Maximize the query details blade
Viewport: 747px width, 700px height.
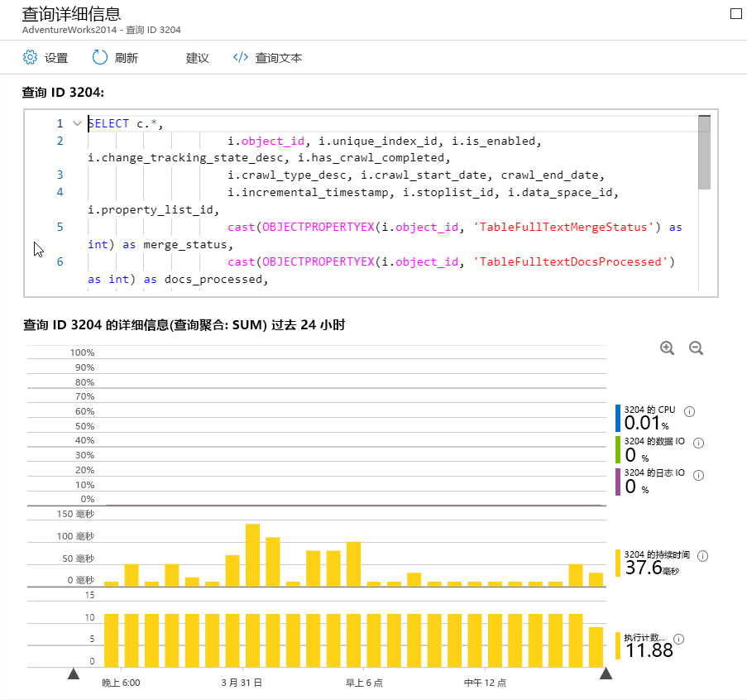(x=736, y=13)
